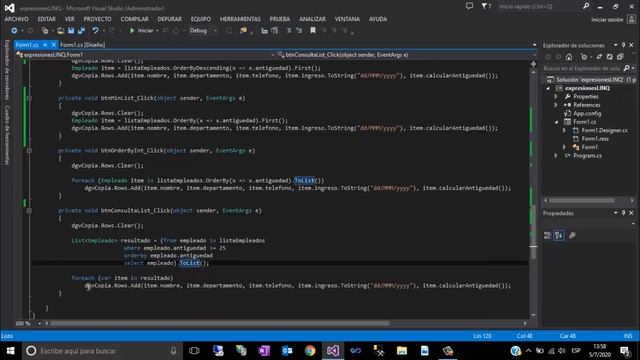This screenshot has height=360, width=640.
Task: Open OneNote from the taskbar
Action: (x=264, y=351)
